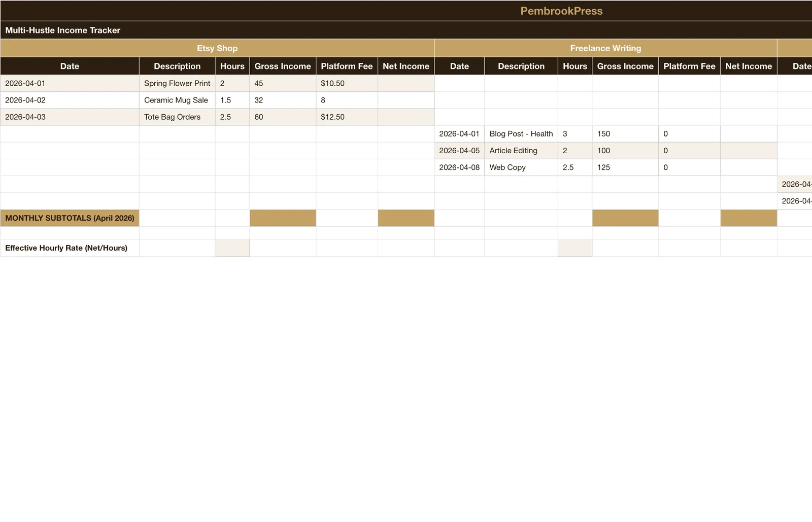This screenshot has width=812, height=522.
Task: Select the Blog Post platform fee 0
Action: pos(689,133)
